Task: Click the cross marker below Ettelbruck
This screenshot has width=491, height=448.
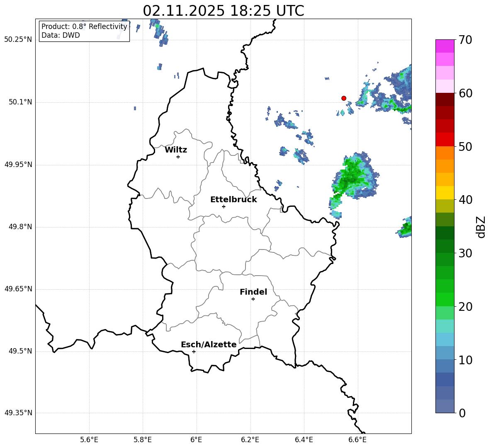Action: coord(224,206)
